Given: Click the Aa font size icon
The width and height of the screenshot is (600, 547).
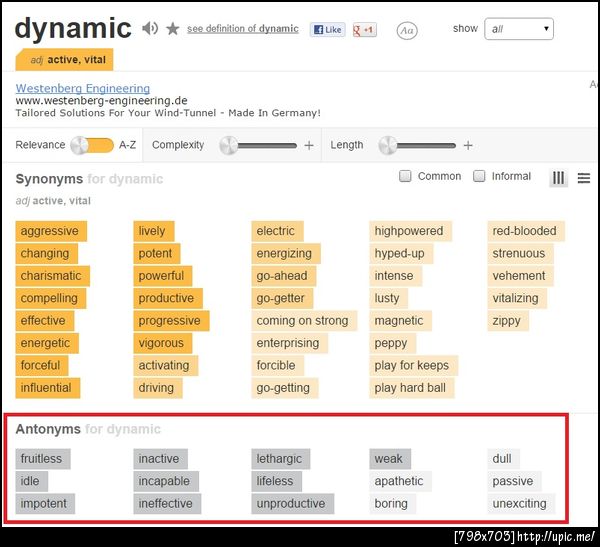Looking at the screenshot, I should (x=407, y=30).
